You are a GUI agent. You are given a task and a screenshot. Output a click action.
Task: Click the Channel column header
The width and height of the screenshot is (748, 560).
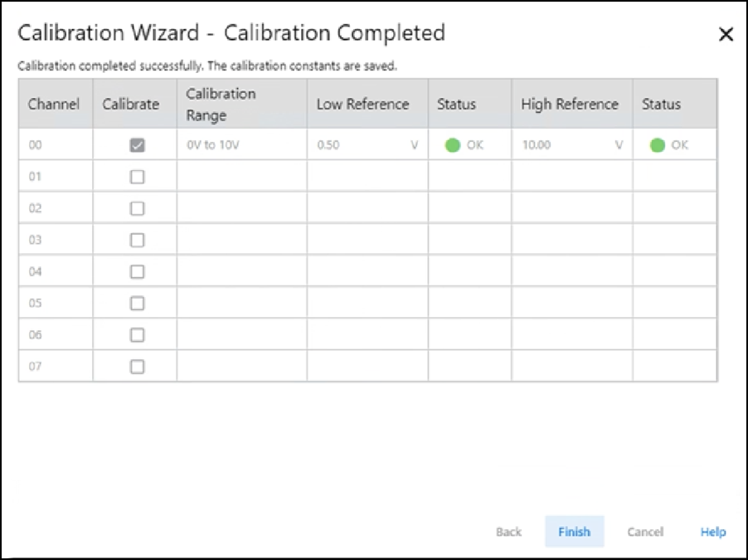(x=54, y=105)
